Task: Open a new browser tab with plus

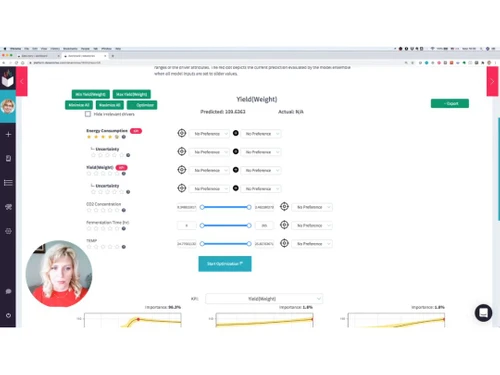Action: [113, 56]
